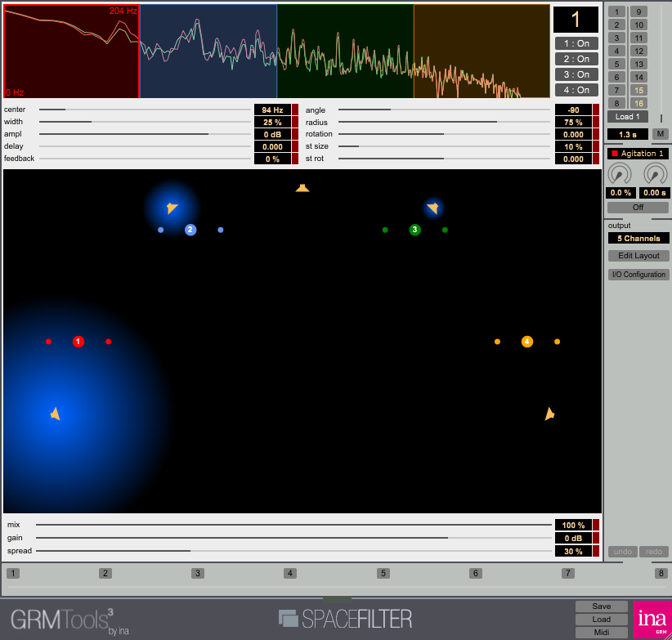Click the width slider track
This screenshot has width=672, height=640.
coord(145,122)
